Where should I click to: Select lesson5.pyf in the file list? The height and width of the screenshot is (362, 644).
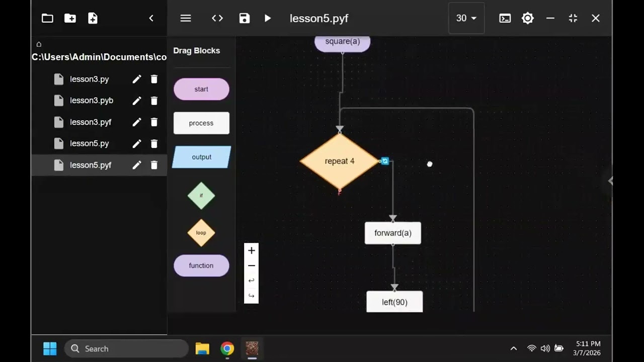pos(99,165)
